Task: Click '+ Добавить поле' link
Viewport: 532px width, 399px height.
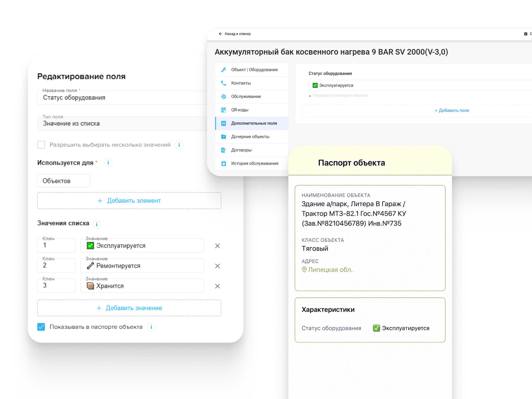Action: pos(452,111)
